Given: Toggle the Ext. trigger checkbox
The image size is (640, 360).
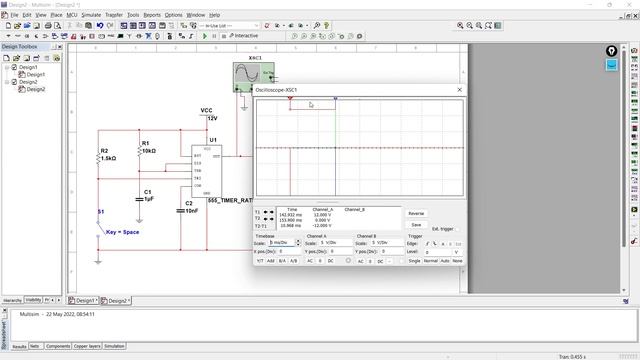Looking at the screenshot, I should [x=457, y=229].
